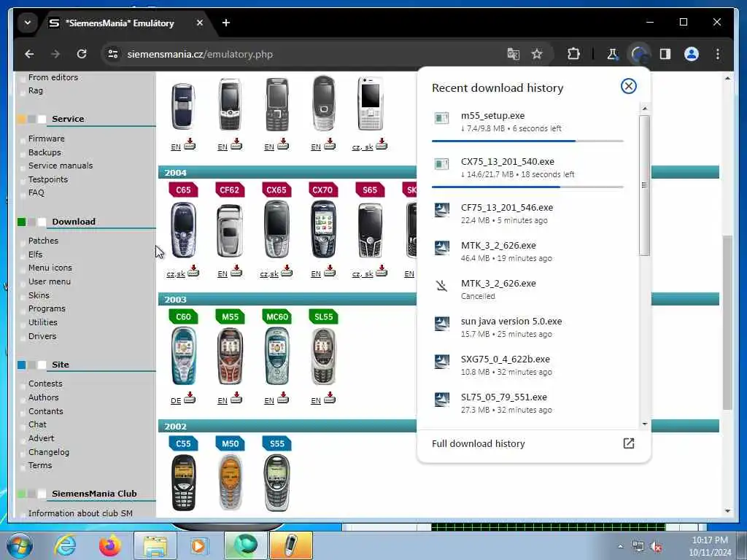This screenshot has width=747, height=560.
Task: Open CF75_13_201_546.exe from downloads
Action: 527,214
